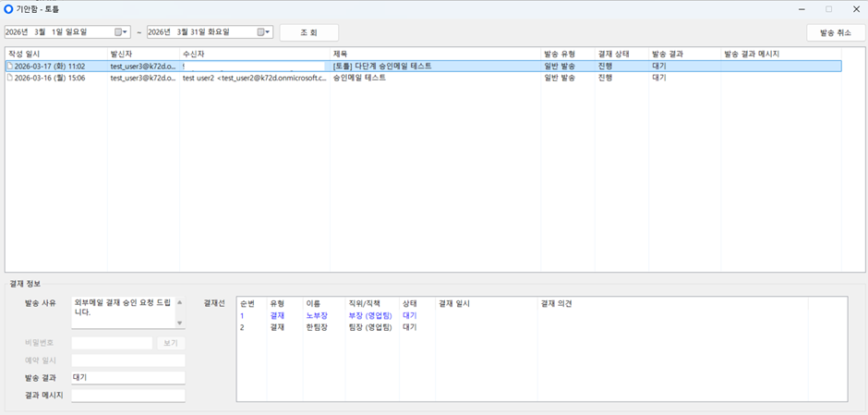868x415 pixels.
Task: Click the 발송 취소 button
Action: [835, 32]
